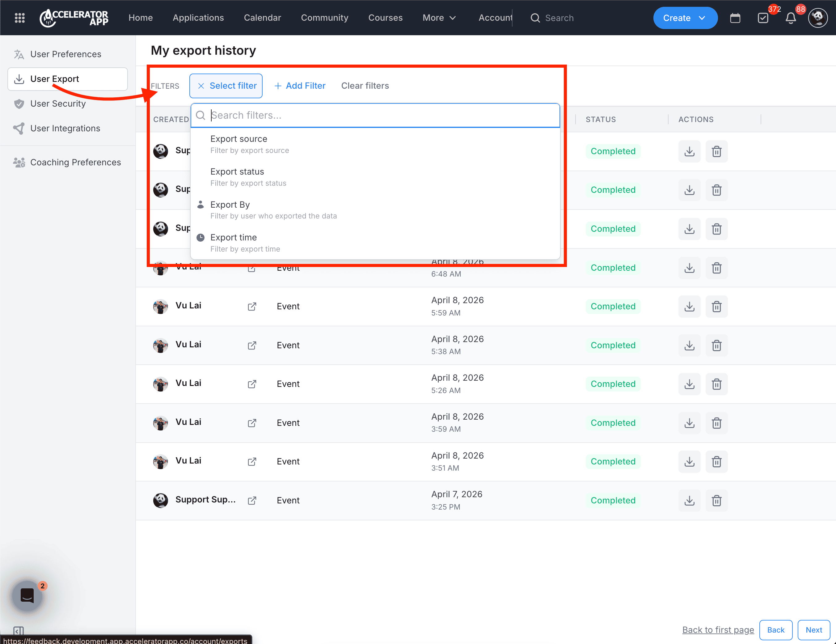Open tasks checklist icon with 372 badge
The width and height of the screenshot is (836, 644).
[x=763, y=18]
